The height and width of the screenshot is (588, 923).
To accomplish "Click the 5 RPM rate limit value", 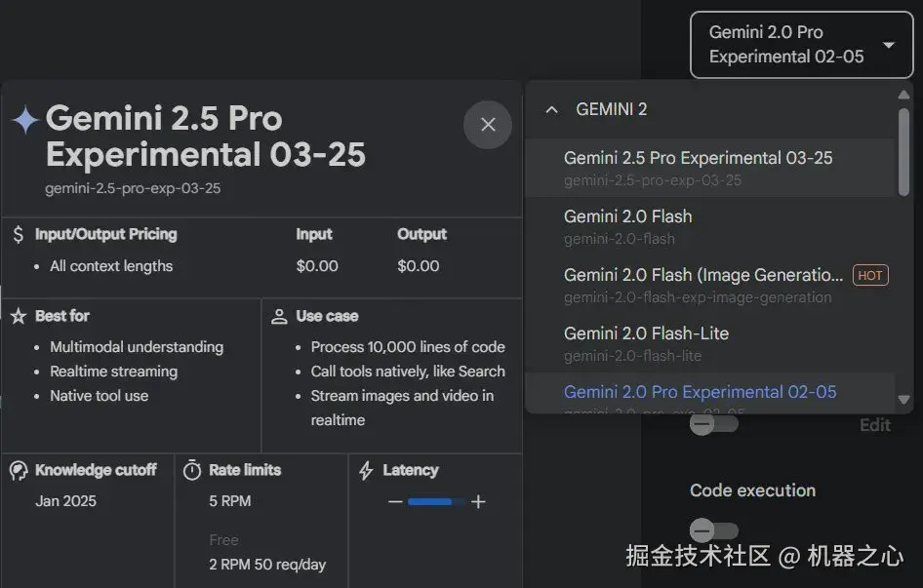I will (229, 501).
